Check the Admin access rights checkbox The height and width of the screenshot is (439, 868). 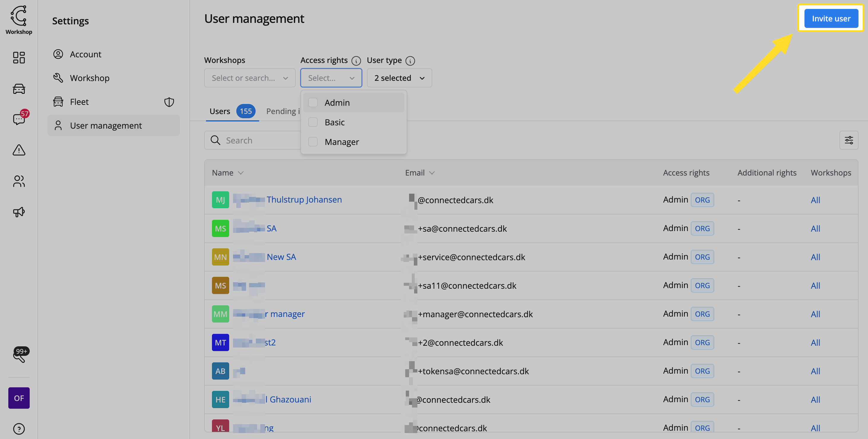pyautogui.click(x=313, y=102)
